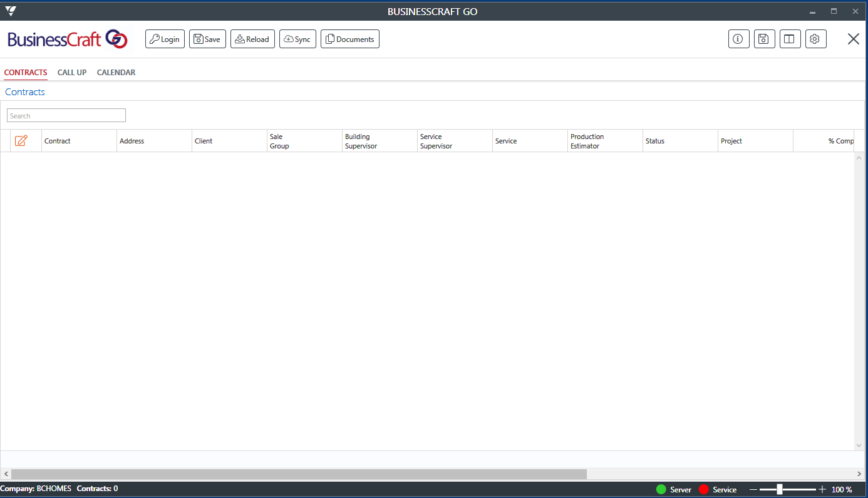This screenshot has width=868, height=498.
Task: Sort by the Service Supervisor column header
Action: tap(455, 141)
